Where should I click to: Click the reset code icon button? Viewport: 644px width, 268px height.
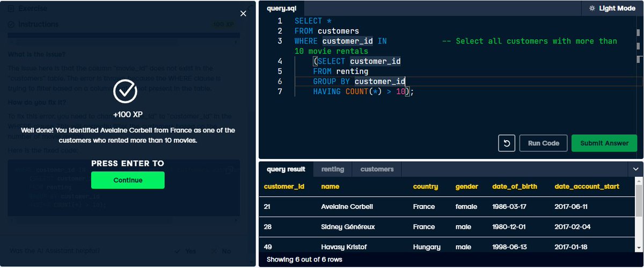pyautogui.click(x=507, y=143)
